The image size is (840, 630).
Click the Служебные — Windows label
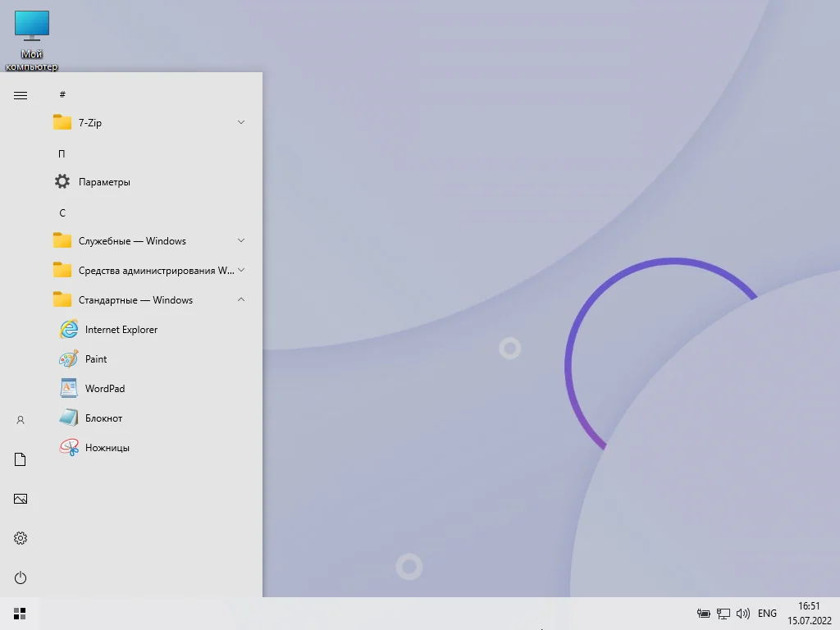pos(132,241)
